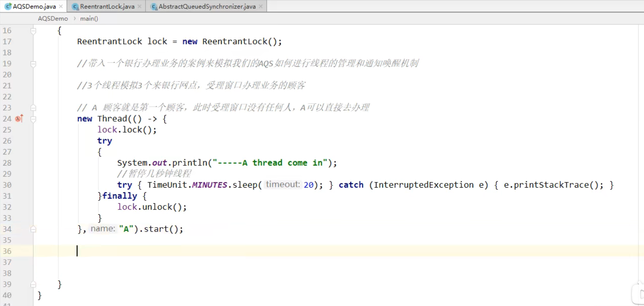Switch to the AQSDemo.java tab
Screen dimensions: 644x306
(34, 6)
